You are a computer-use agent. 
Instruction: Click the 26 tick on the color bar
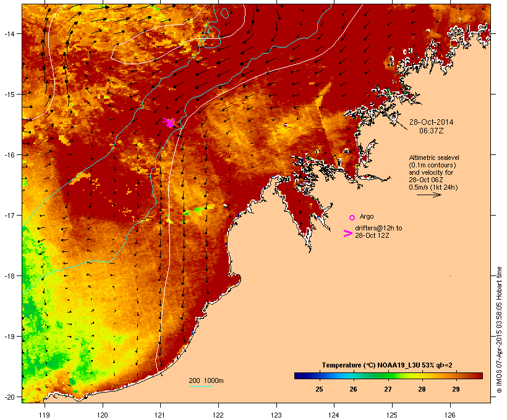tap(353, 389)
